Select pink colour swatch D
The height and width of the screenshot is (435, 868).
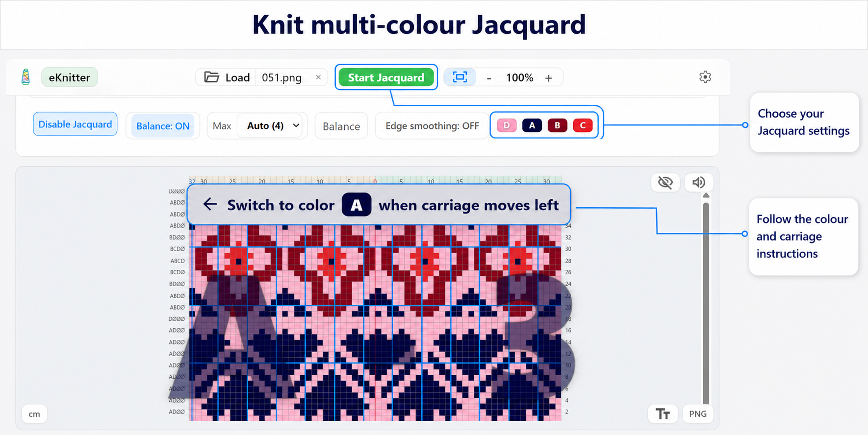pyautogui.click(x=507, y=125)
